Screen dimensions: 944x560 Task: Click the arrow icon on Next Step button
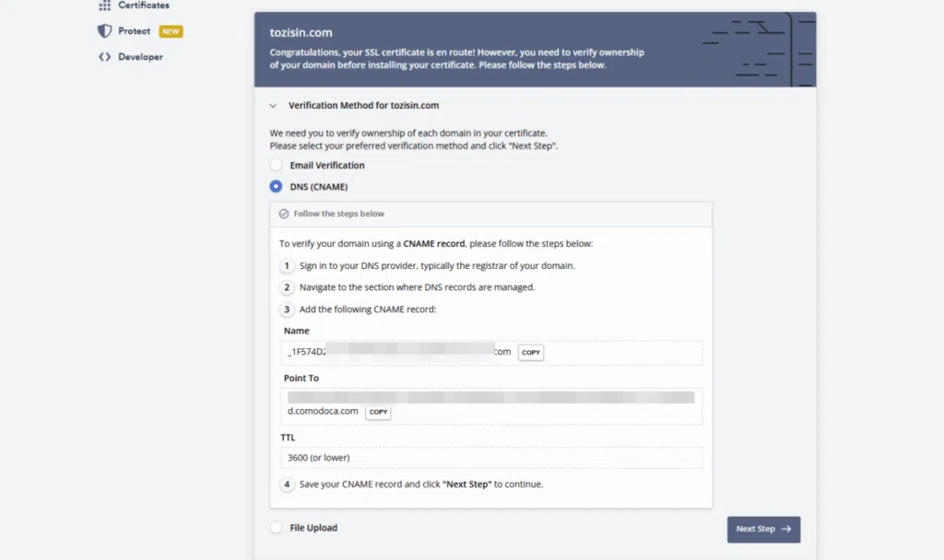[x=785, y=530]
